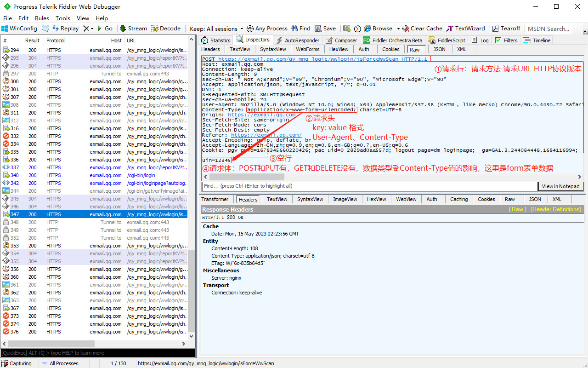Click the Find search box in request
588x368 pixels.
pos(370,186)
